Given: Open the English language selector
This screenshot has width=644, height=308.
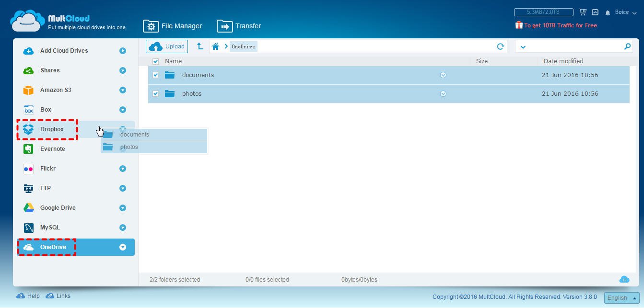Looking at the screenshot, I should pyautogui.click(x=622, y=297).
